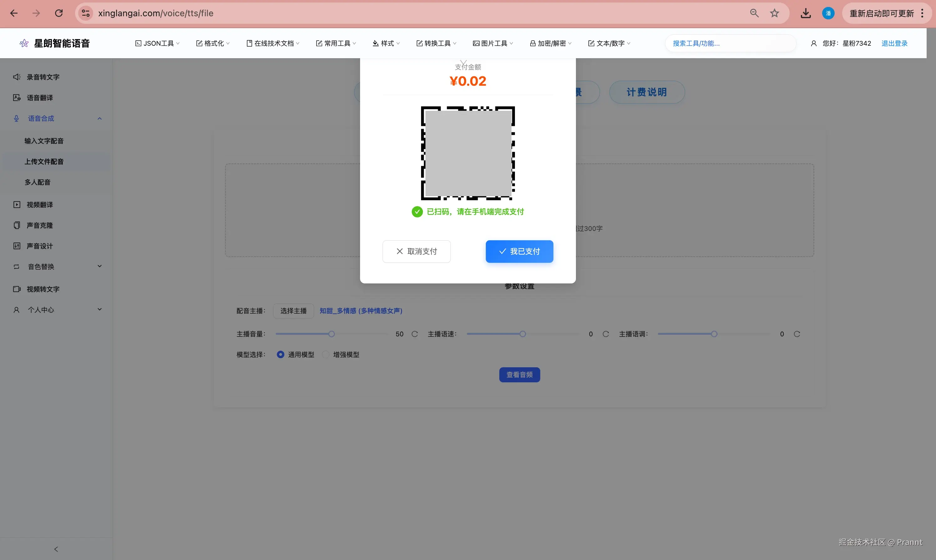The height and width of the screenshot is (560, 936).
Task: Click the 个人中心 person icon
Action: pyautogui.click(x=16, y=310)
